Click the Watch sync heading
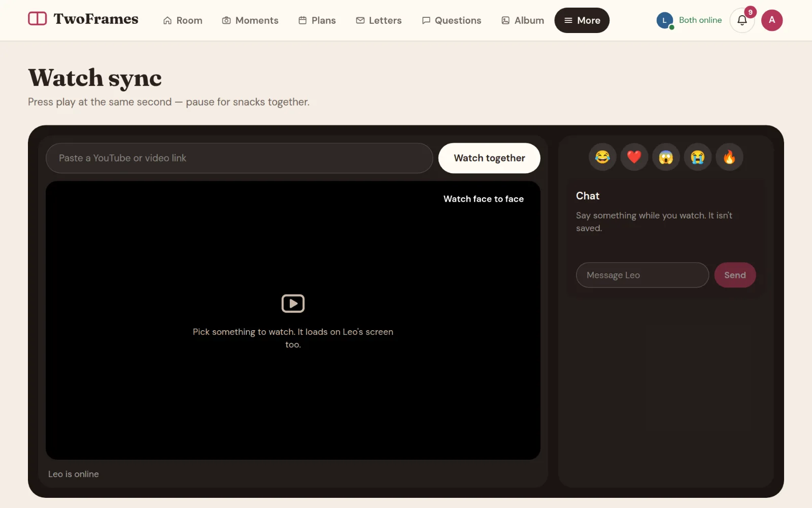This screenshot has width=812, height=508. (95, 78)
